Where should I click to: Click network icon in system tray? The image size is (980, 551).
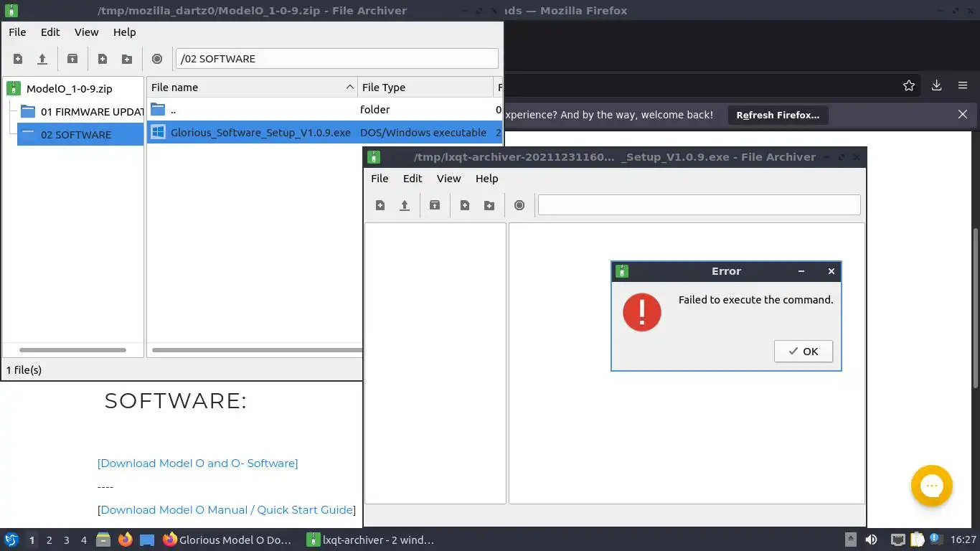pos(897,540)
